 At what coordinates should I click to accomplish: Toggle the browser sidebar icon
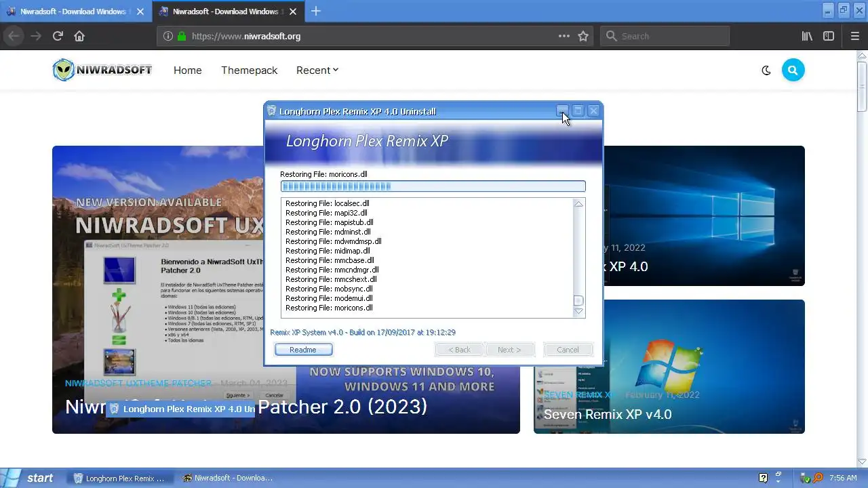click(x=829, y=36)
